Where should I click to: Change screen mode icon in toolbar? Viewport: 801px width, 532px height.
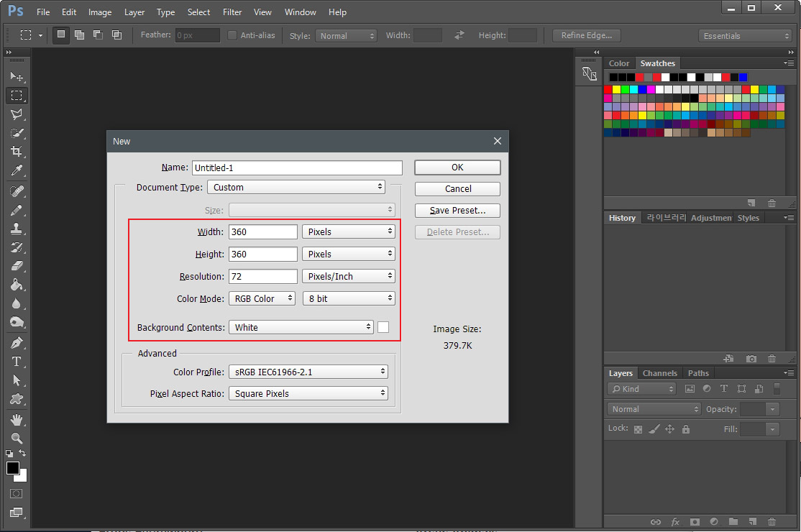(x=17, y=513)
